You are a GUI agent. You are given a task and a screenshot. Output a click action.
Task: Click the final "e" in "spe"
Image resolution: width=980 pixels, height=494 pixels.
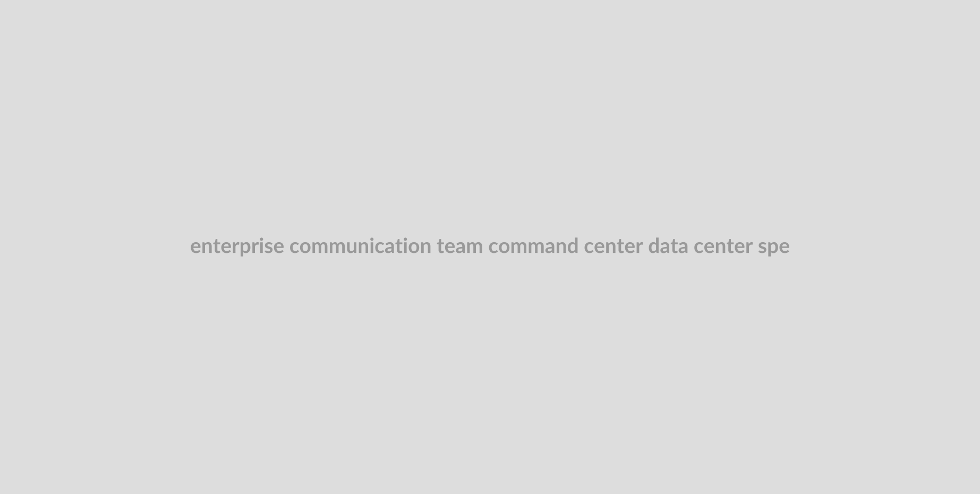coord(784,248)
